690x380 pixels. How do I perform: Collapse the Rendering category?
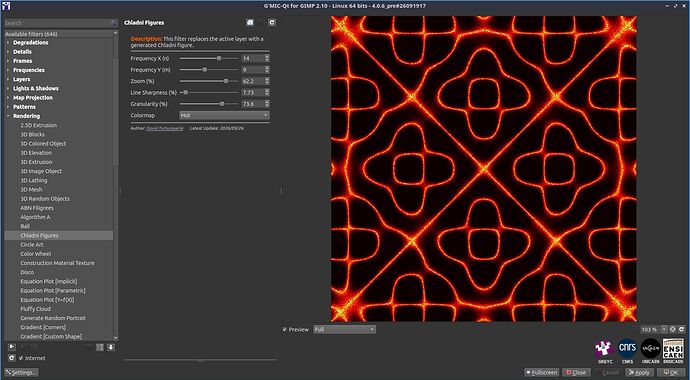[8, 116]
